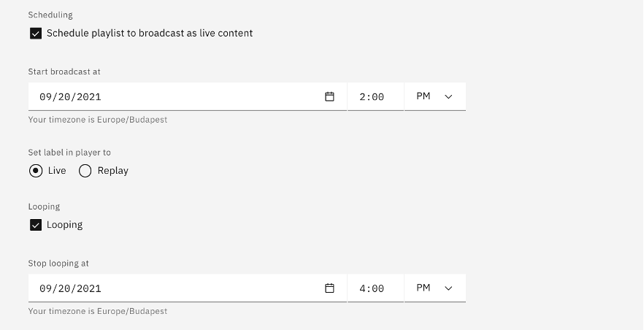Click the 4:00 stop time field
The height and width of the screenshot is (330, 644).
tap(375, 288)
